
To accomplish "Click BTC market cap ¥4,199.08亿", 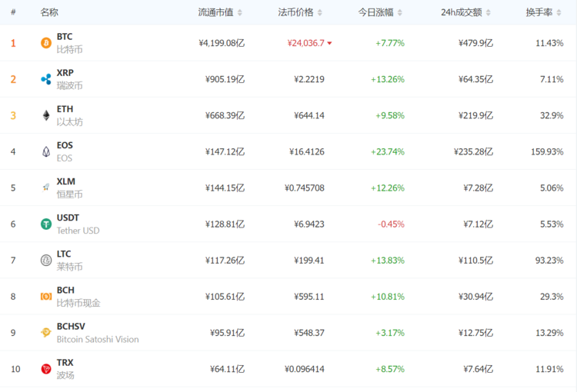I will (x=222, y=43).
